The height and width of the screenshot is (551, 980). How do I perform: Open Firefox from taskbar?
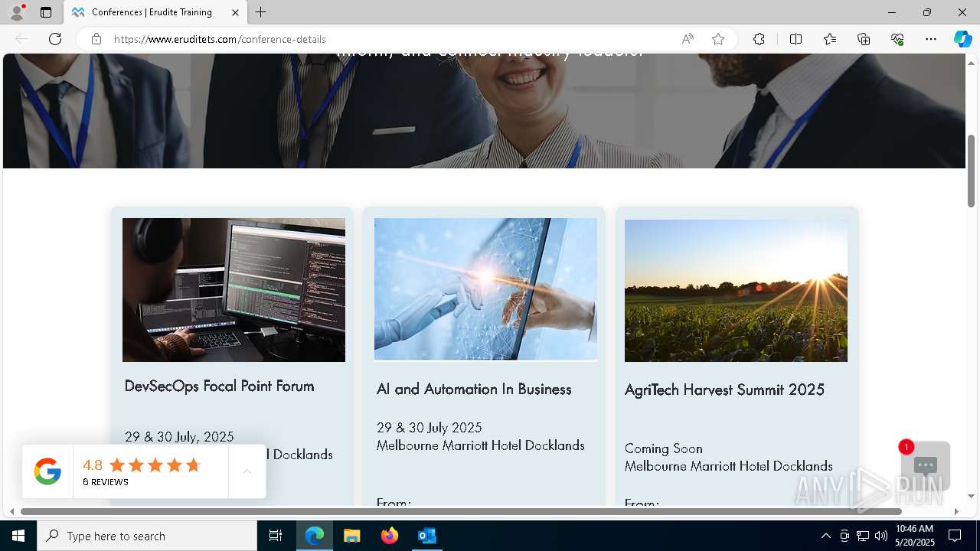pyautogui.click(x=390, y=536)
